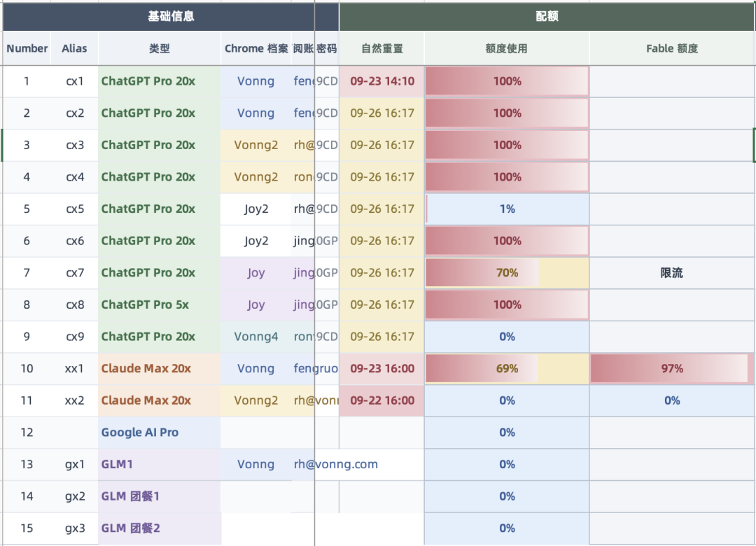The height and width of the screenshot is (546, 756).
Task: Click the 基础信息 group header
Action: [171, 16]
